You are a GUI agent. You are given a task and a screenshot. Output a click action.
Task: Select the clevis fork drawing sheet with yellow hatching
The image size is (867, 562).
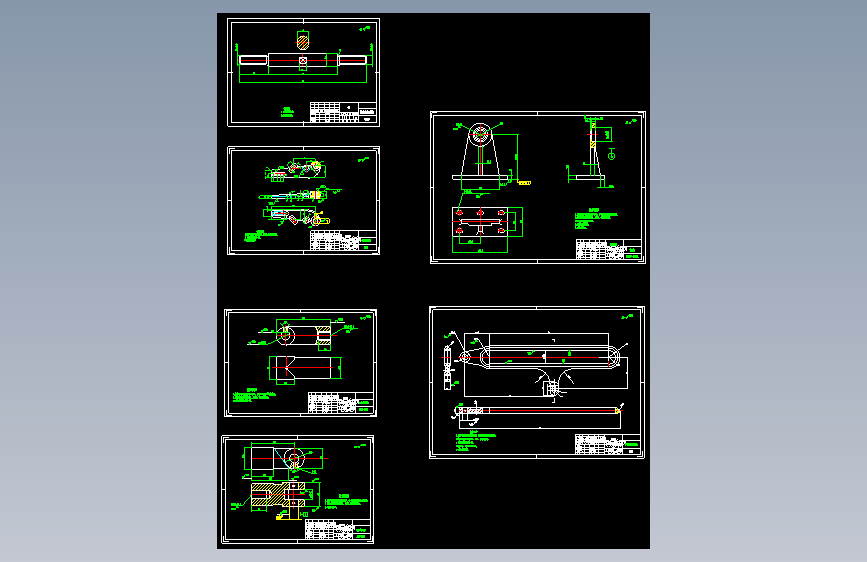297,490
